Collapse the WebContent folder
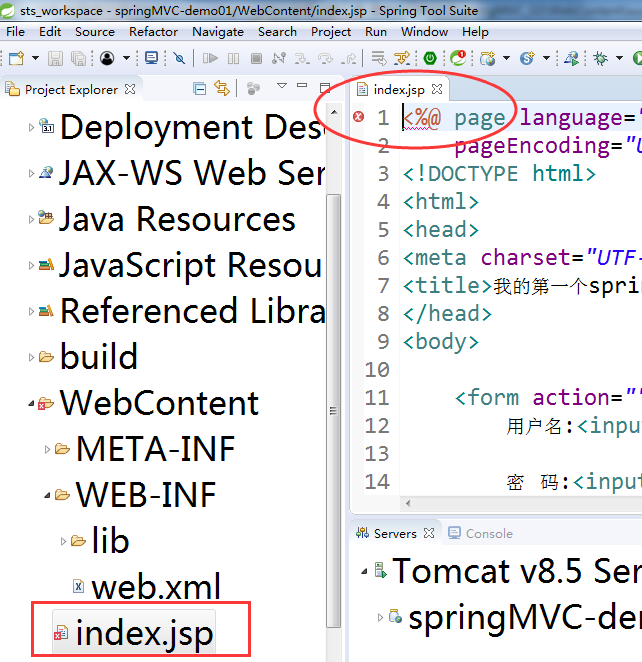Image resolution: width=642 pixels, height=662 pixels. [x=31, y=404]
